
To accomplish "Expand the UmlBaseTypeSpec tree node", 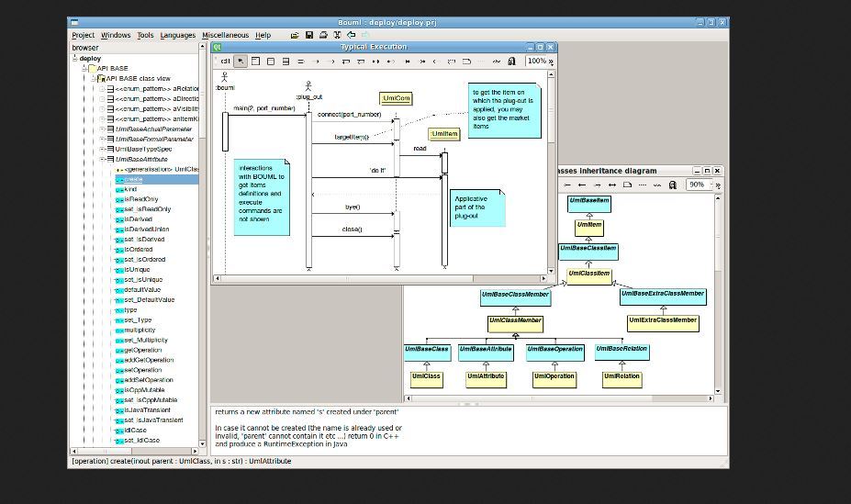I will pyautogui.click(x=102, y=149).
